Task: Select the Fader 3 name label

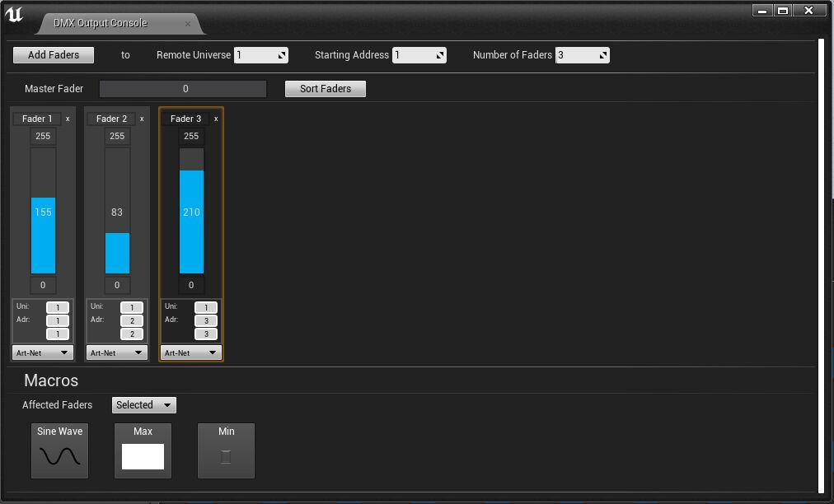Action: [x=185, y=119]
